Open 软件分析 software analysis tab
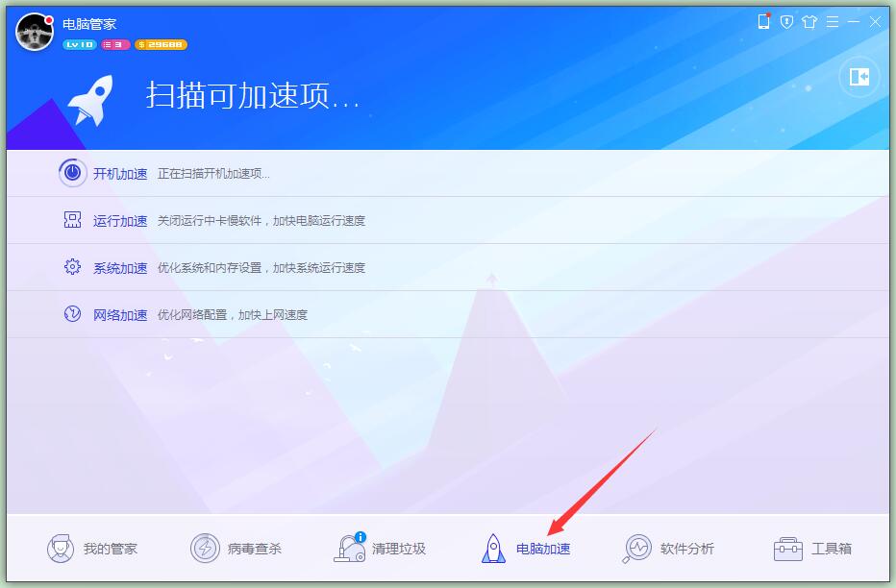The image size is (896, 588). click(669, 549)
